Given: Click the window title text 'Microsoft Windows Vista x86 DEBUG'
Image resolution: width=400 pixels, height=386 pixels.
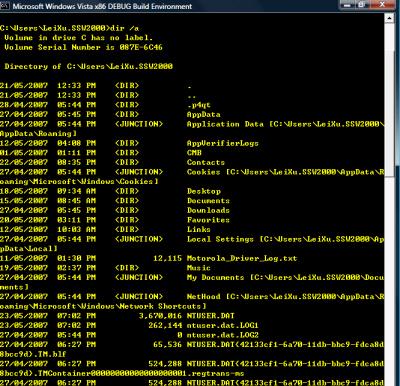Looking at the screenshot, I should pos(72,6).
